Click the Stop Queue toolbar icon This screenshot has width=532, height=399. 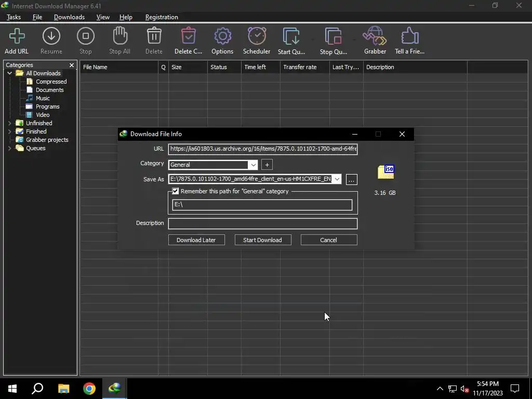click(333, 36)
